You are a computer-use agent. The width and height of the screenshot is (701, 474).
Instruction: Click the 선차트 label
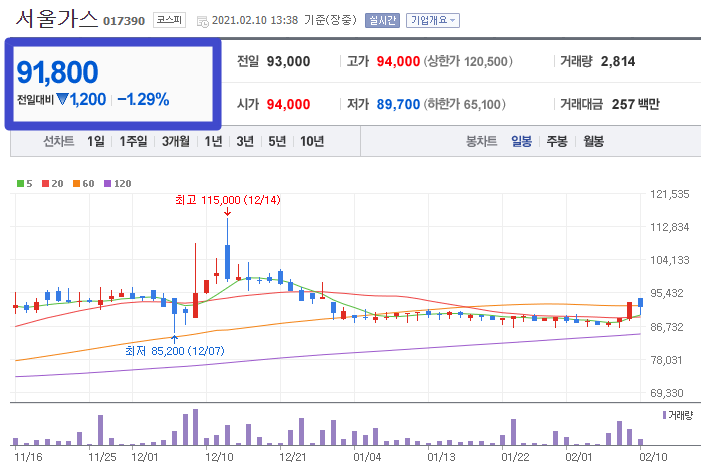point(59,141)
